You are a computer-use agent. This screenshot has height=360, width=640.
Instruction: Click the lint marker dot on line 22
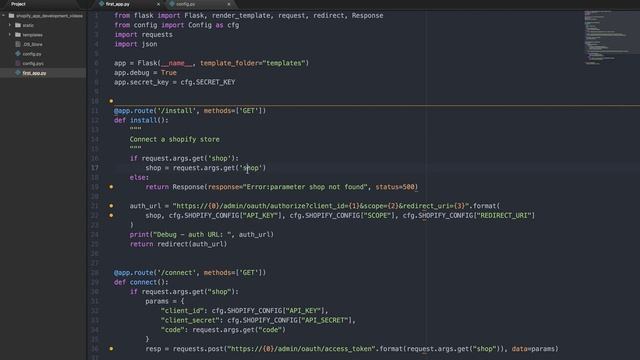coord(111,215)
